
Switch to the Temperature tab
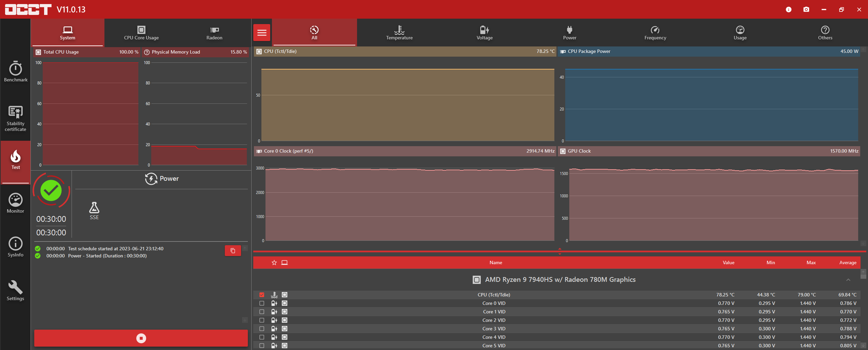click(x=399, y=33)
